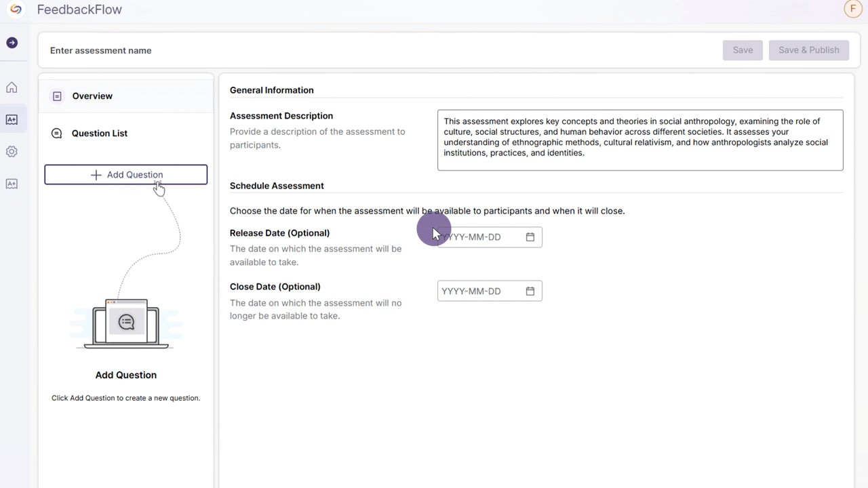This screenshot has height=488, width=868.
Task: Click the bottom A+ icon below the gear
Action: click(12, 184)
